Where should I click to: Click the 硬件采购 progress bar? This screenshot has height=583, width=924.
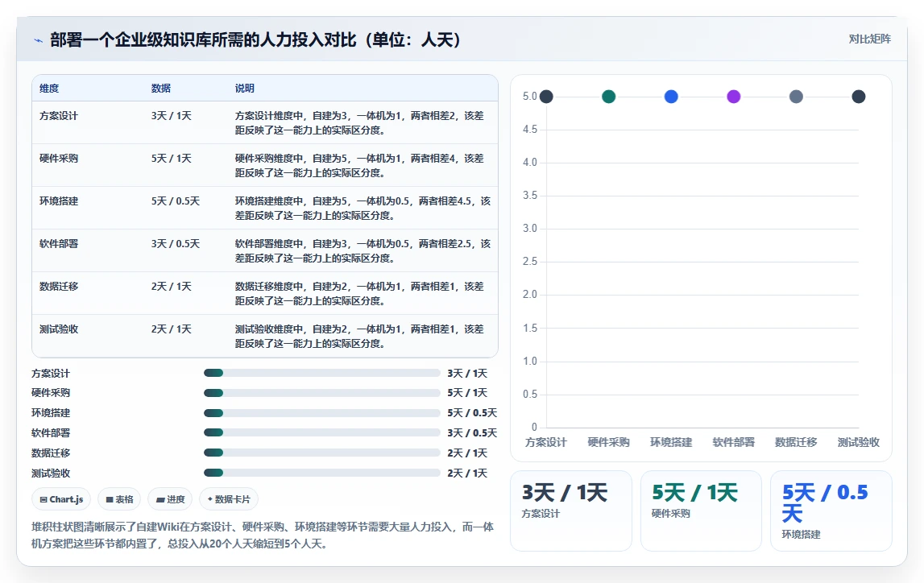(x=321, y=393)
